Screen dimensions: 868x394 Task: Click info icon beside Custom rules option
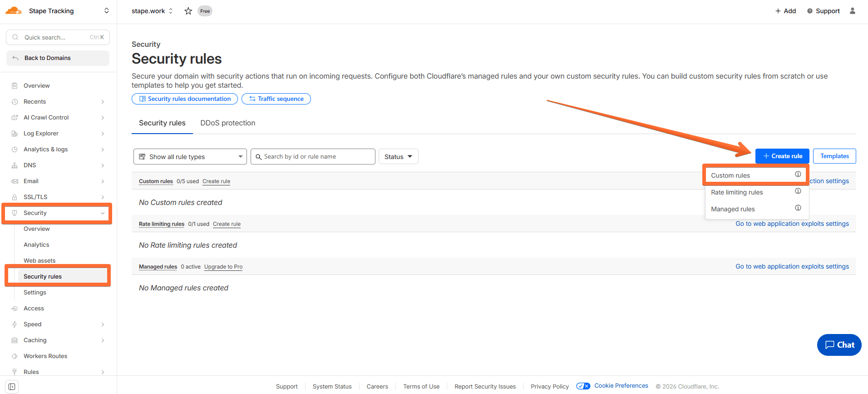point(798,175)
